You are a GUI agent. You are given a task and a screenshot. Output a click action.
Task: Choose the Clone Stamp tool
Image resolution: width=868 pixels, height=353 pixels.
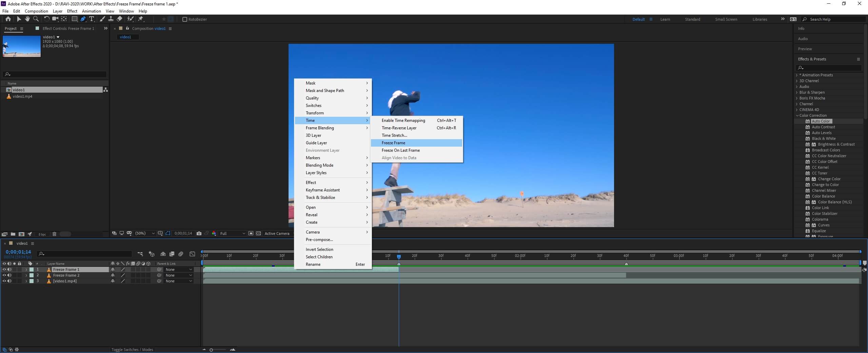(111, 19)
